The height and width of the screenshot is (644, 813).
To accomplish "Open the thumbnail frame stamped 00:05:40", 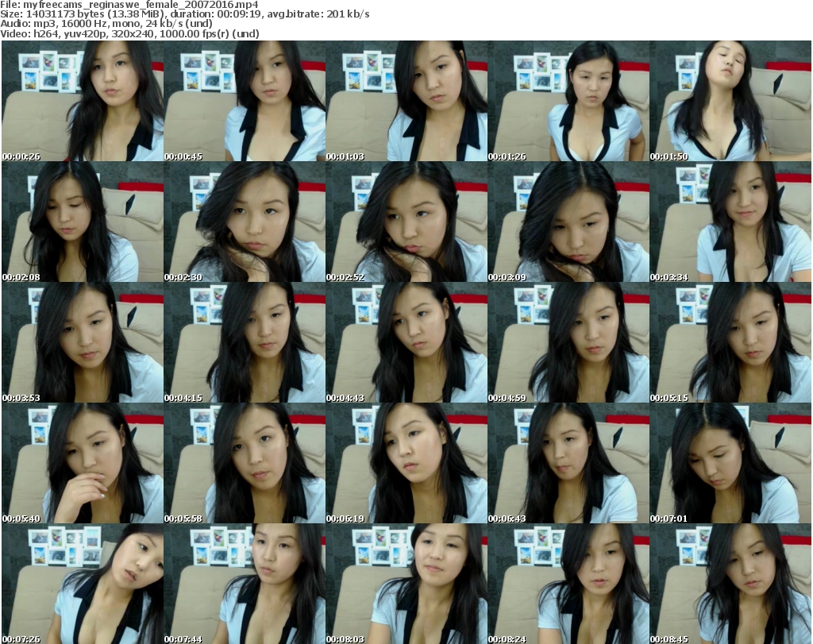I will coord(83,464).
